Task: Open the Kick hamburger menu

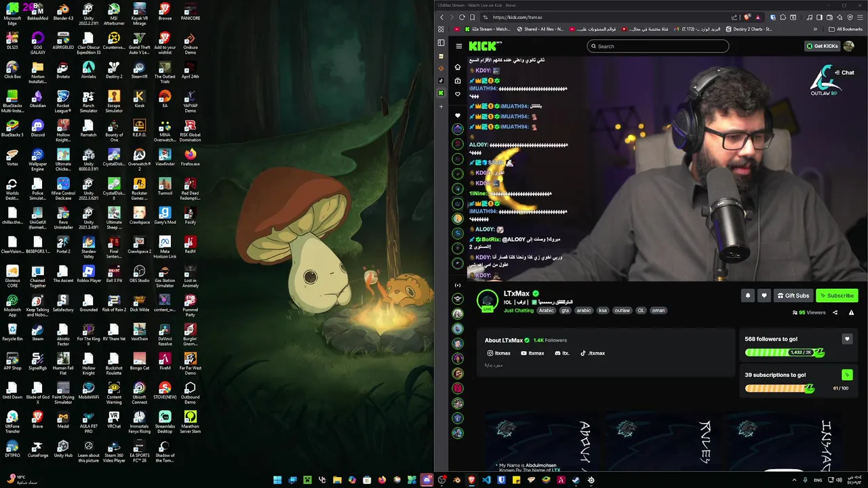Action: click(458, 46)
